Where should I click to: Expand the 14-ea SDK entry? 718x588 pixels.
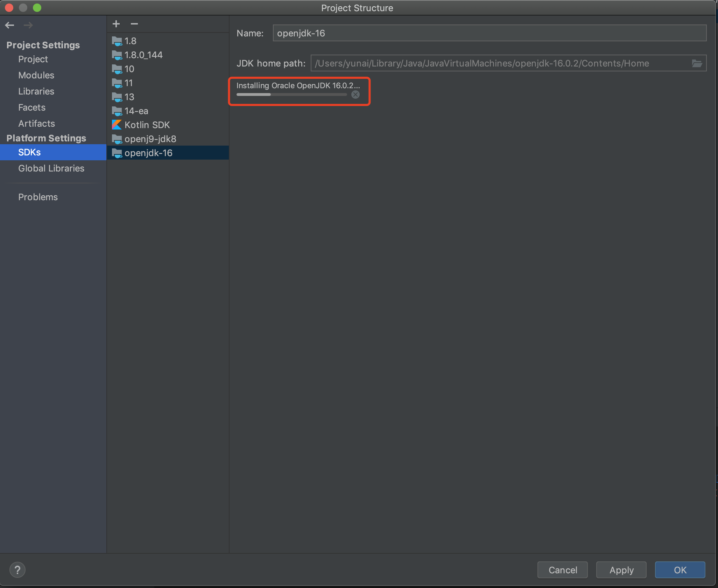[136, 110]
